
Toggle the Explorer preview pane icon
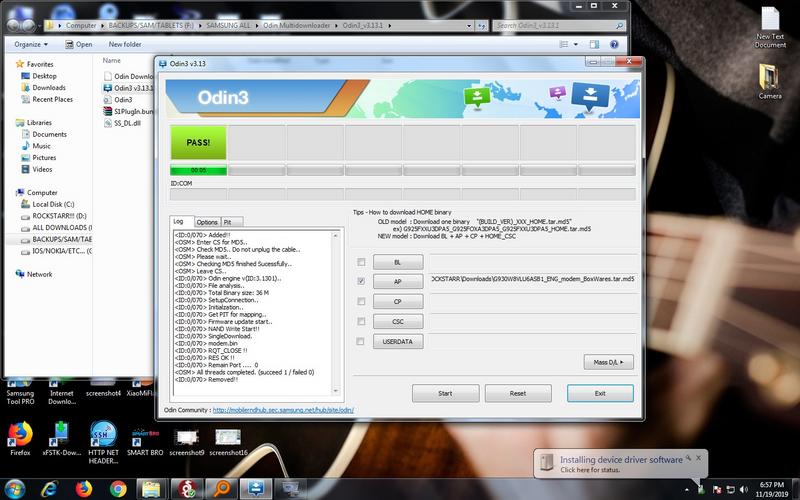click(x=594, y=44)
